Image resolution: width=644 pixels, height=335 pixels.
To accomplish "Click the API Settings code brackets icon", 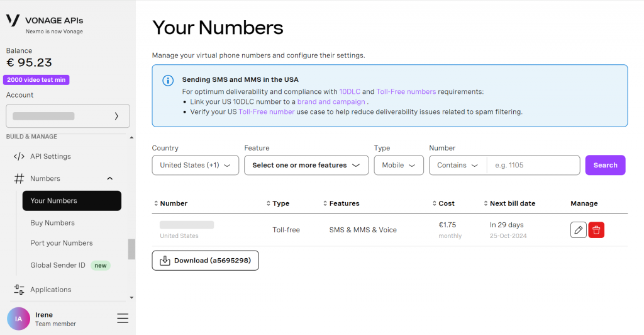I will pos(19,156).
